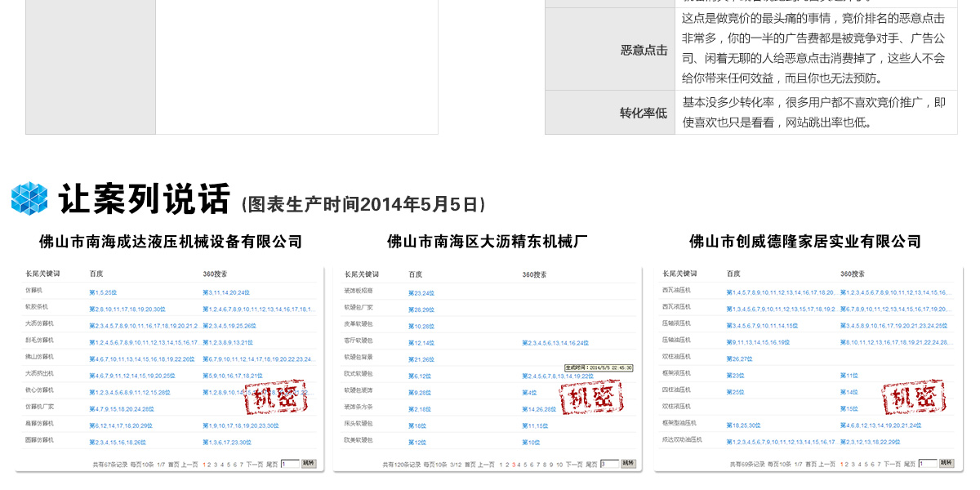
Task: Open Baidu ranking 第26,27位 for 双柱油压机
Action: click(739, 359)
